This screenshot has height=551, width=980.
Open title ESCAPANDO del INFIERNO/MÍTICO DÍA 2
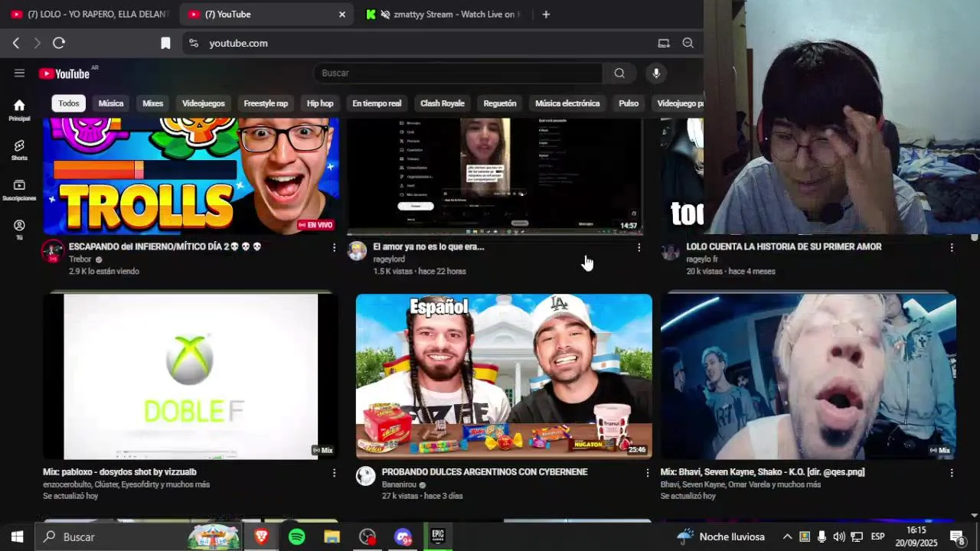tap(165, 247)
